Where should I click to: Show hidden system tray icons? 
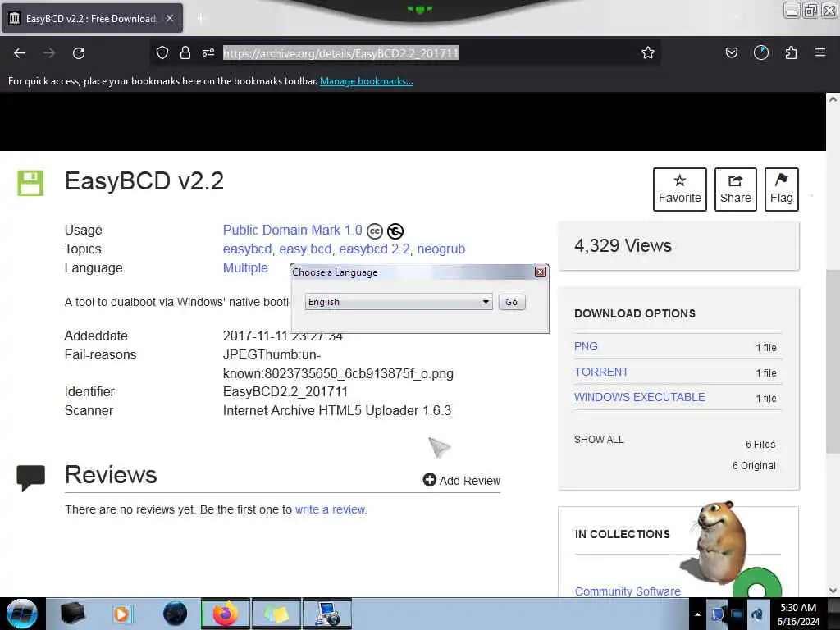tap(697, 614)
